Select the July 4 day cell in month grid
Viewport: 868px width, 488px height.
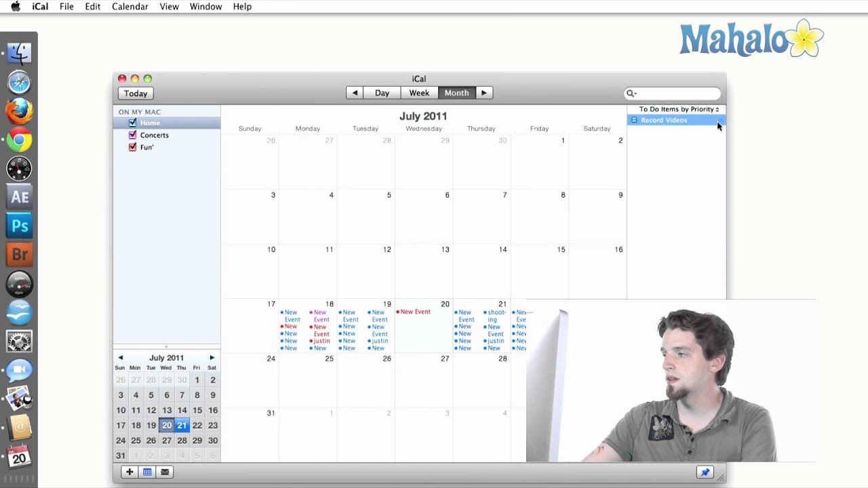click(x=308, y=217)
